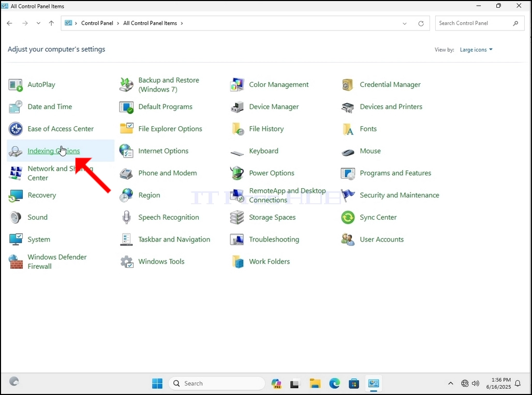Open the Taskbar and Navigation icon
The width and height of the screenshot is (532, 395).
point(126,239)
